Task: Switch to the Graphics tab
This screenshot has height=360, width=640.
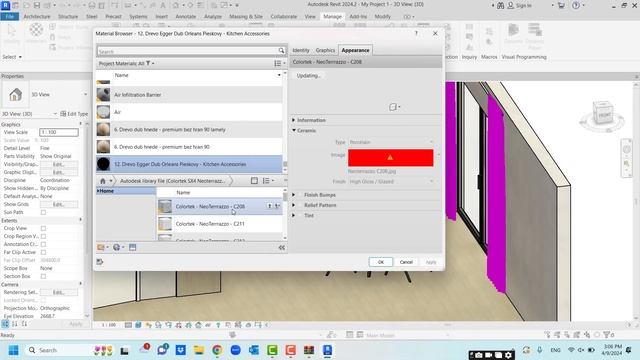Action: tap(325, 50)
